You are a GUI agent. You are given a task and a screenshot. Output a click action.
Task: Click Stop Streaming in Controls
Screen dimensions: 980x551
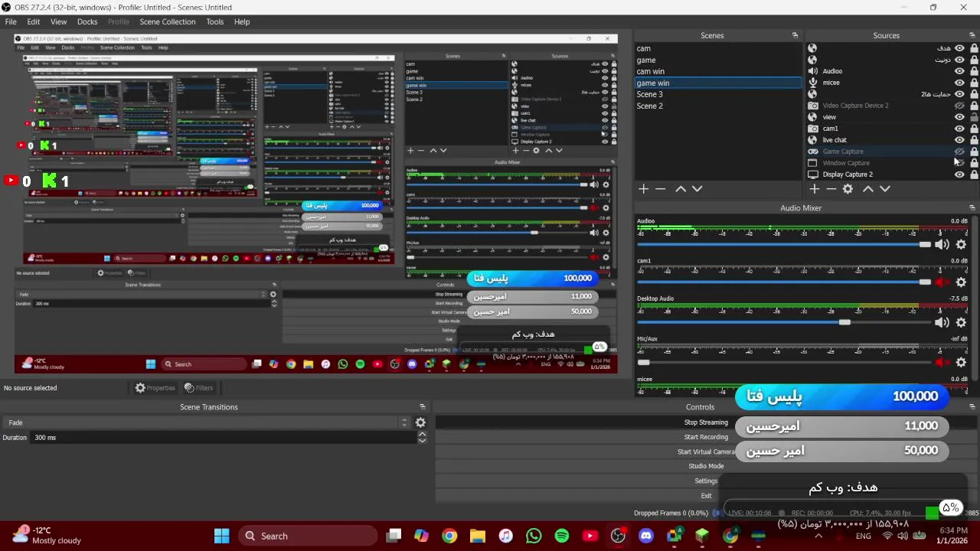tap(706, 422)
